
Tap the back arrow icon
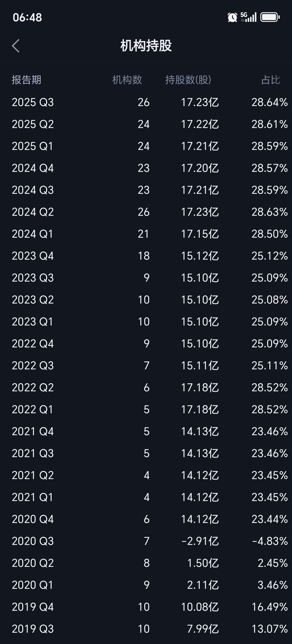(16, 46)
